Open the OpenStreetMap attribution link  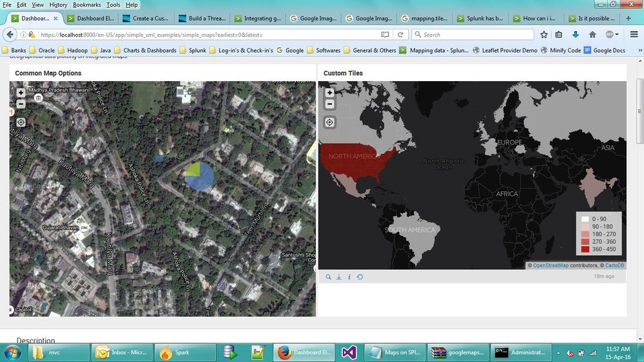click(x=551, y=265)
